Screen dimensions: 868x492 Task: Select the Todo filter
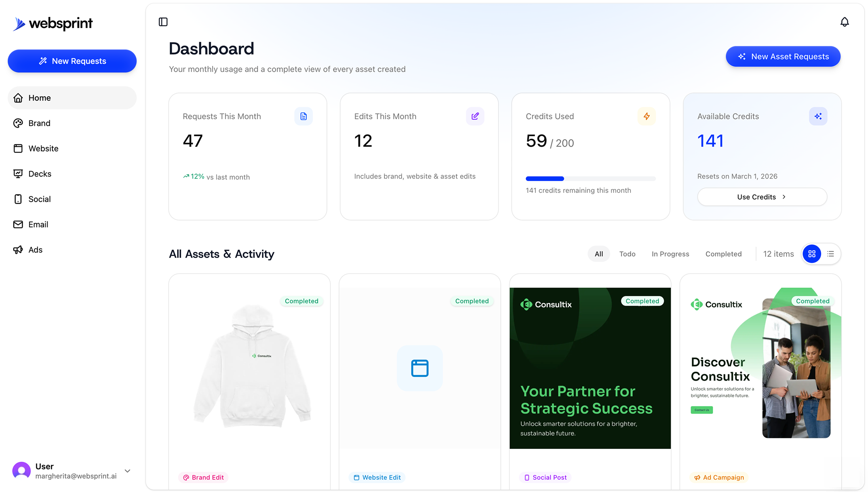[627, 254]
